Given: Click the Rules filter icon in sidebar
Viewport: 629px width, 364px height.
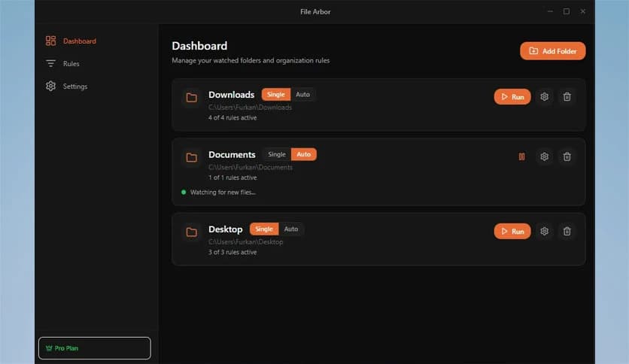Looking at the screenshot, I should (x=50, y=64).
